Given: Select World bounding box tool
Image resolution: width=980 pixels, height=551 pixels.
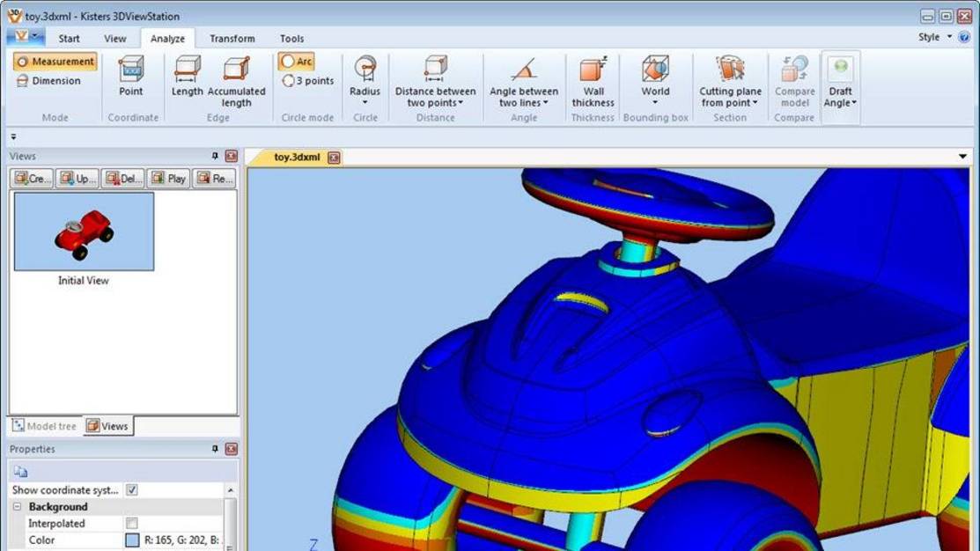Looking at the screenshot, I should tap(655, 77).
